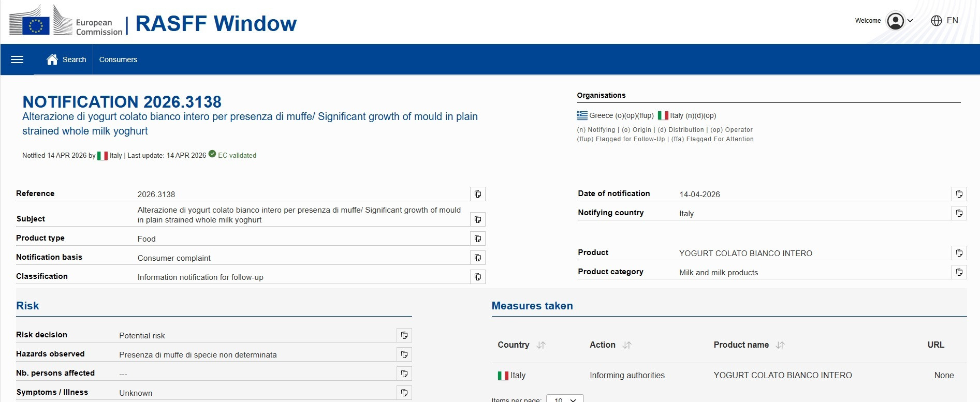Open the user account avatar icon
The width and height of the screenshot is (980, 402).
896,21
